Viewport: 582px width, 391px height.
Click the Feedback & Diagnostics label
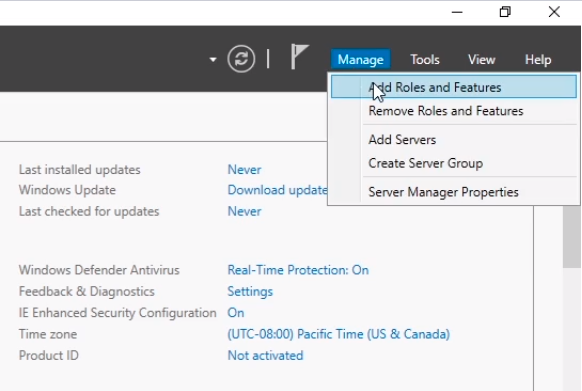tap(86, 291)
